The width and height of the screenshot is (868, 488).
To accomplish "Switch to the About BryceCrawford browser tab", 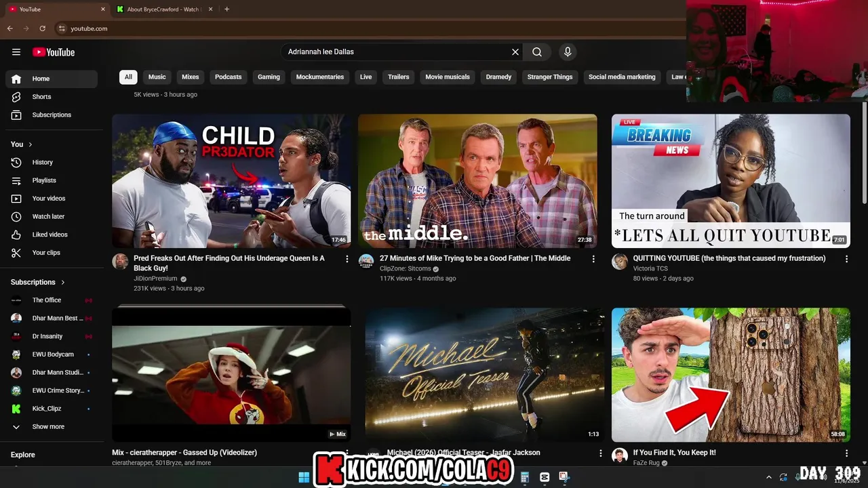I will (x=163, y=9).
